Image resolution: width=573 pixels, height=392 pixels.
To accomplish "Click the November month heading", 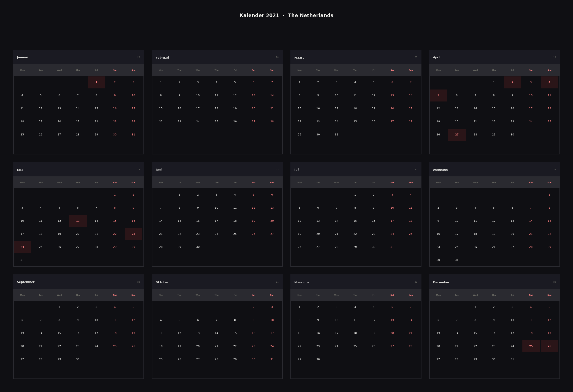I will click(x=302, y=282).
